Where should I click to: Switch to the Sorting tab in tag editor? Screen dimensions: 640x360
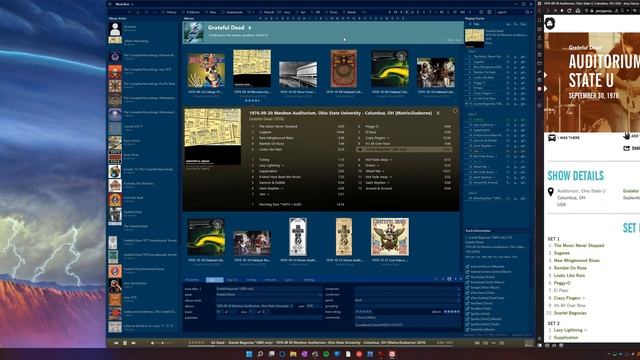coord(251,280)
